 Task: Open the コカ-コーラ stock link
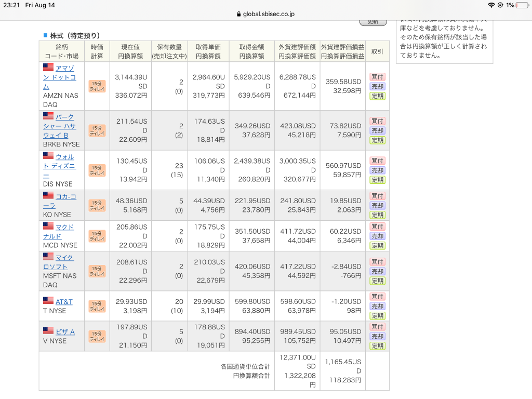coord(60,201)
